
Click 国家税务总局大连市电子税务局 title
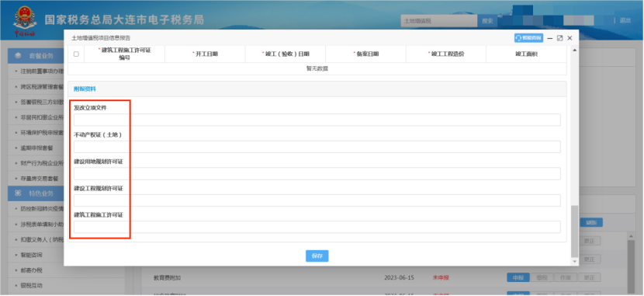(124, 20)
